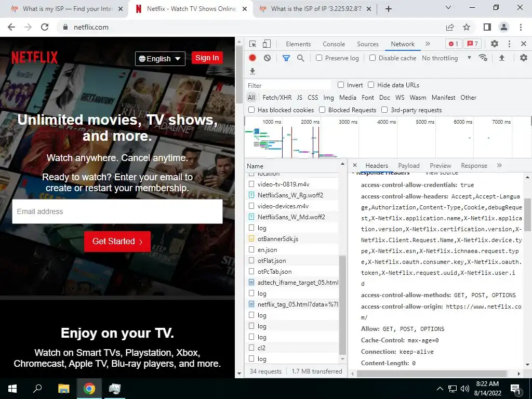Switch to the Console tab
532x399 pixels.
click(334, 44)
